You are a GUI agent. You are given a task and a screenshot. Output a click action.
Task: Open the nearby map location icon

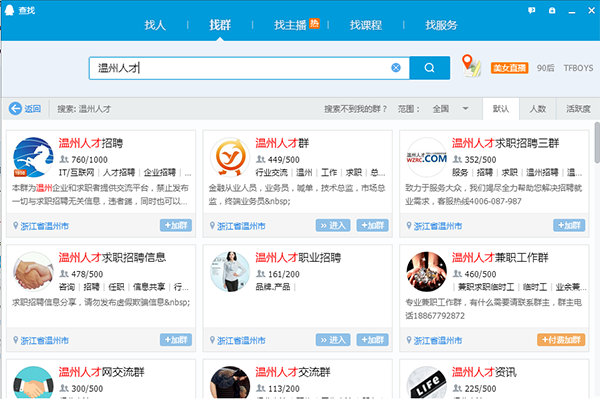[x=471, y=65]
